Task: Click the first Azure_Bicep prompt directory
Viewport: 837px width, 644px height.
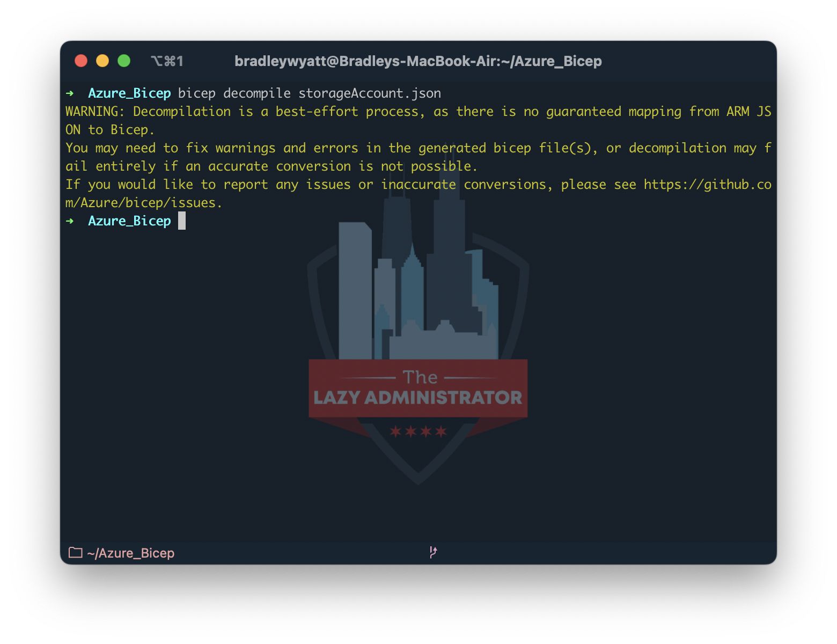Action: [x=129, y=93]
